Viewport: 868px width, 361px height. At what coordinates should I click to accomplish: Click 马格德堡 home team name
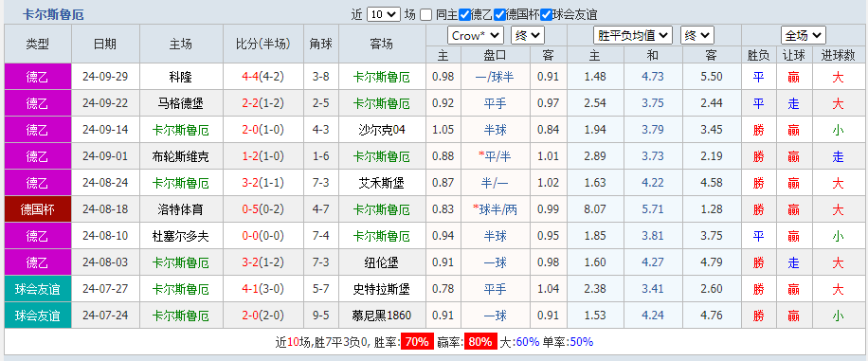coord(180,103)
